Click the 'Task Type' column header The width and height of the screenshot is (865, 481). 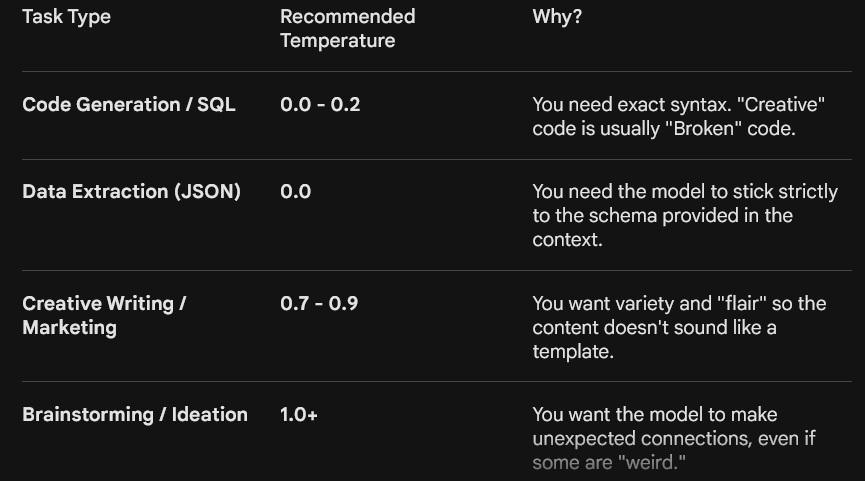pos(66,17)
